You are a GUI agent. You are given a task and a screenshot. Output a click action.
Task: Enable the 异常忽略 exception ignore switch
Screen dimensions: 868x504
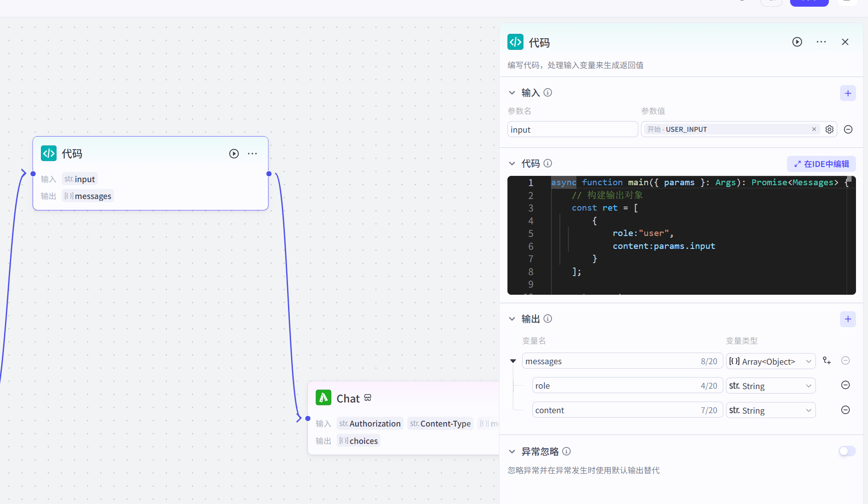847,451
